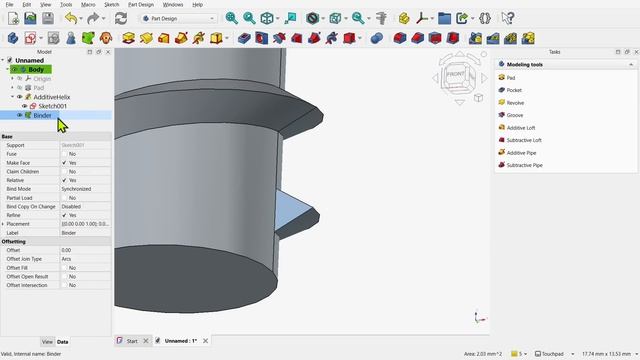Click the Pocket tool toolbar icon
The height and width of the screenshot is (360, 640).
click(x=244, y=38)
